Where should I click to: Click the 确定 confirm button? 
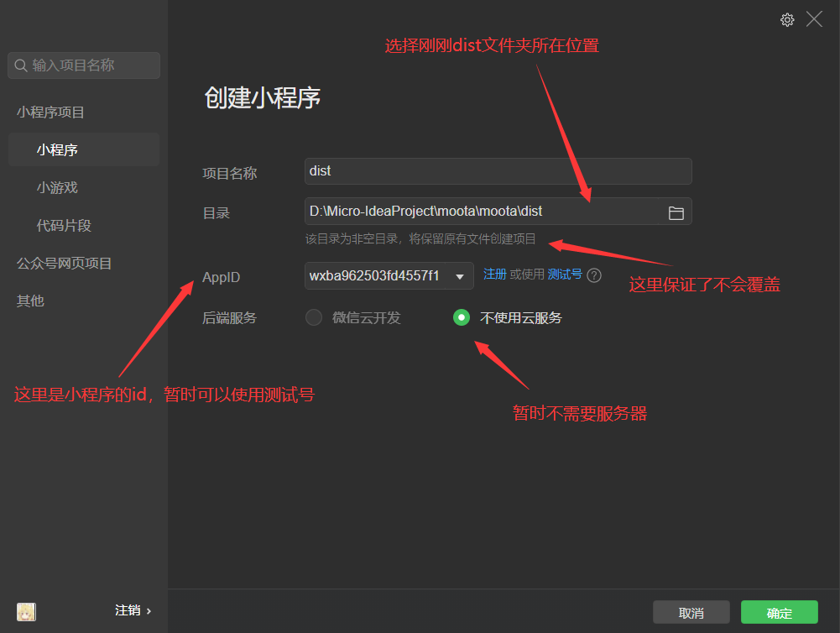tap(779, 612)
